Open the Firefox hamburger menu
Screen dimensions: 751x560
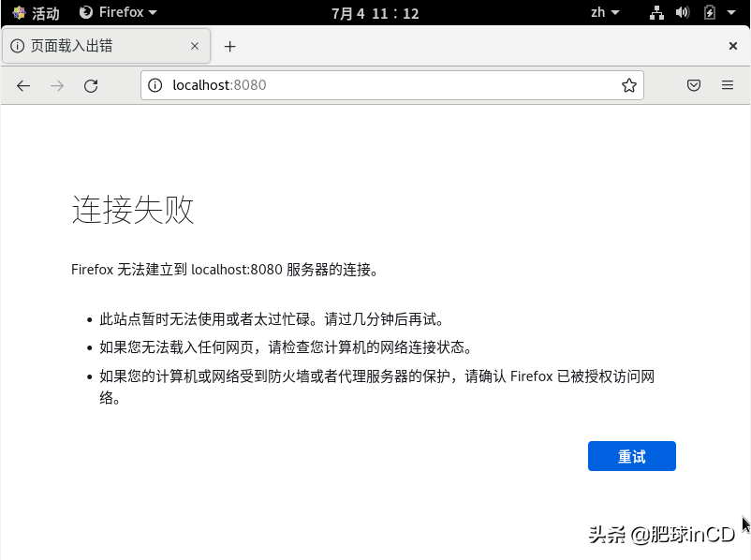click(x=728, y=85)
